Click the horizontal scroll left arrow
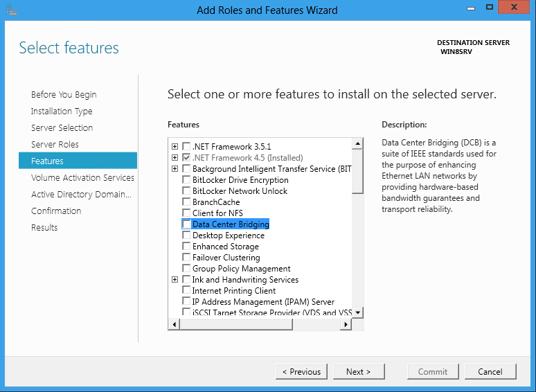Image resolution: width=536 pixels, height=392 pixels. coord(175,324)
